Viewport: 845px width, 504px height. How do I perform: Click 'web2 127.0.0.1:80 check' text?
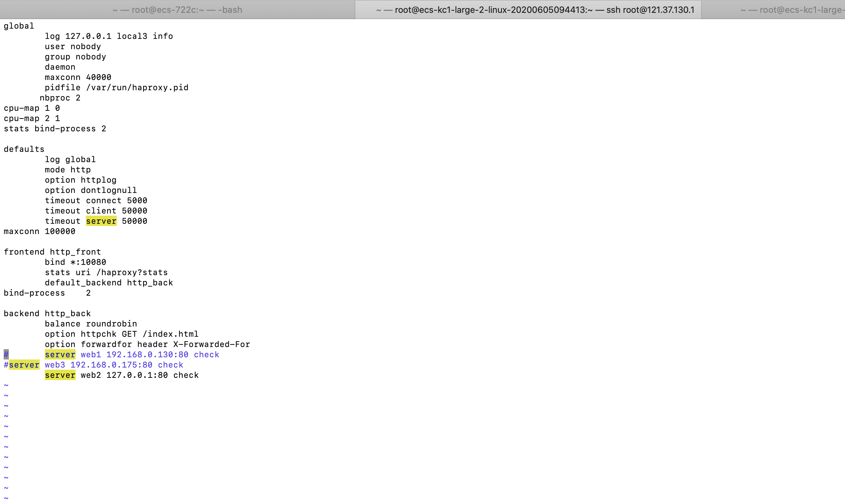(139, 375)
